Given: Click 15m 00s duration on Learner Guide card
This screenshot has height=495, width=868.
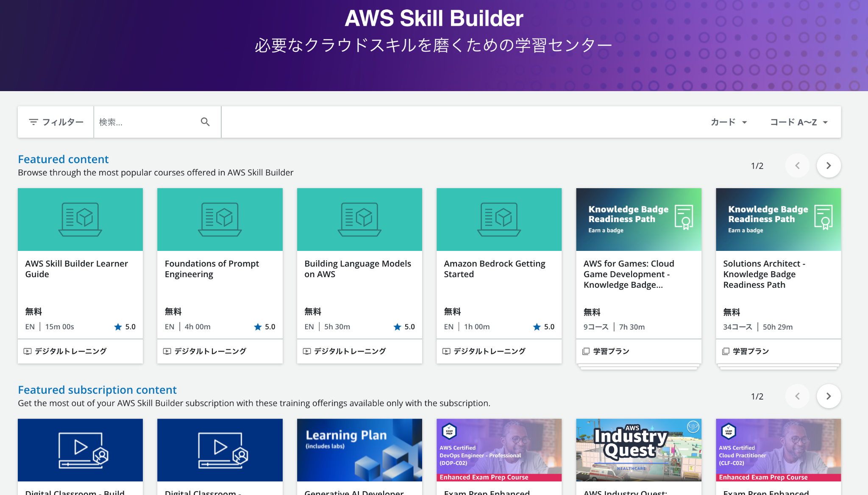Looking at the screenshot, I should [x=60, y=327].
